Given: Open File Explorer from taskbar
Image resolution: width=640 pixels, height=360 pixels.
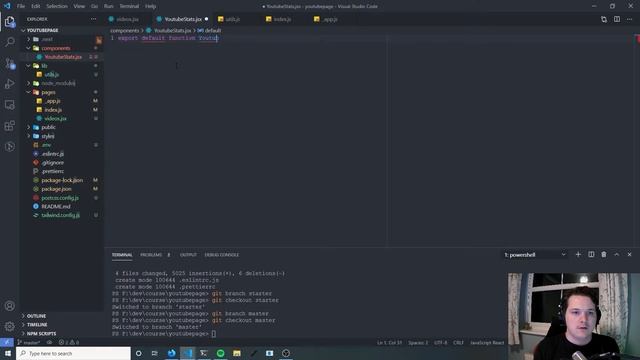Looking at the screenshot, I should click(237, 353).
